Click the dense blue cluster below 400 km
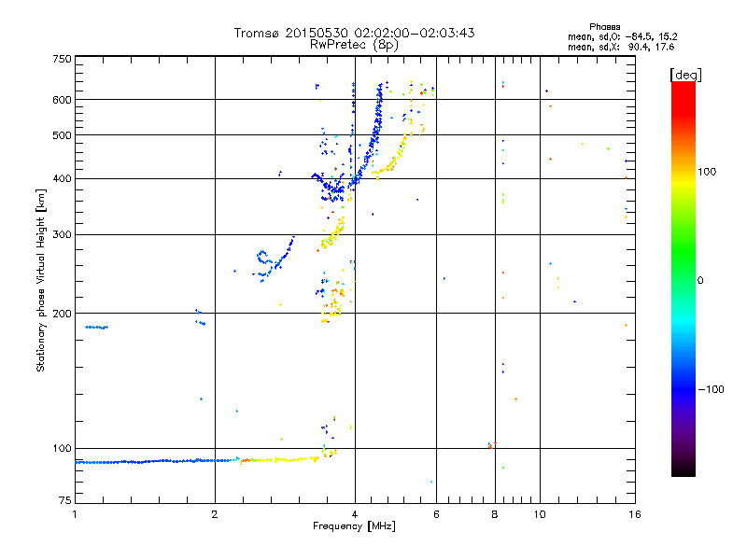Viewport: 747px width, 560px height. click(331, 189)
